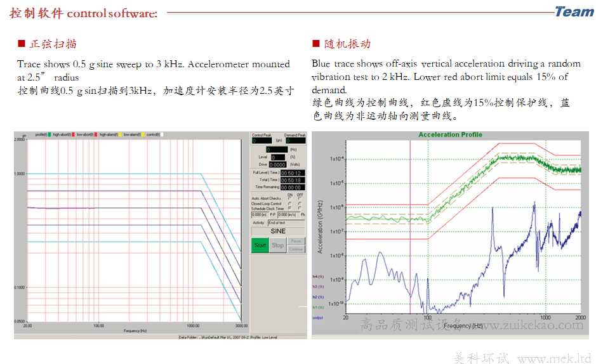This screenshot has height=364, width=596.
Task: Turn Auto Abort Checks ON
Action: tap(290, 198)
